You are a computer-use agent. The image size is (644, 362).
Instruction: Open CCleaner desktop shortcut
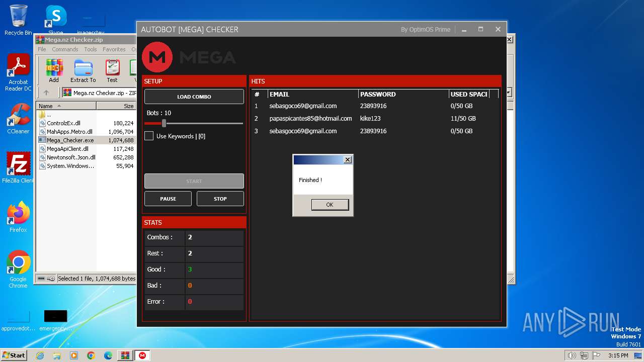pyautogui.click(x=18, y=119)
